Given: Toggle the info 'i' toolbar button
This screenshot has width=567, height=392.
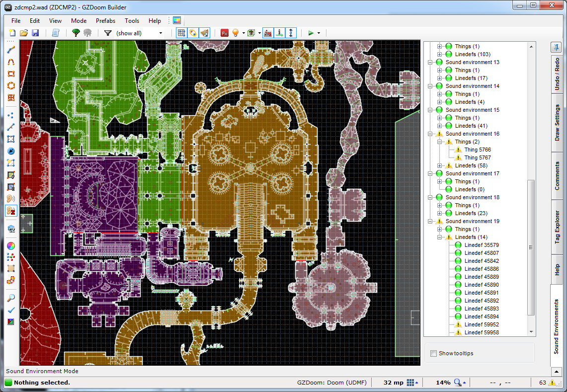Looking at the screenshot, I should coord(279,33).
